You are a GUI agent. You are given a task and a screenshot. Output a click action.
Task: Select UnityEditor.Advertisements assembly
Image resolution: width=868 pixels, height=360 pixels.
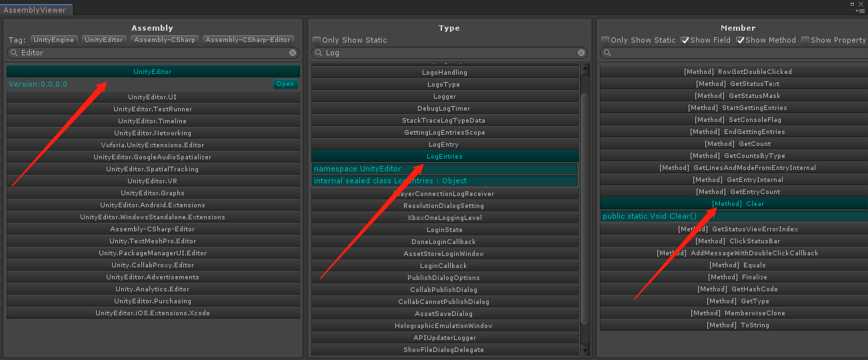coord(153,277)
